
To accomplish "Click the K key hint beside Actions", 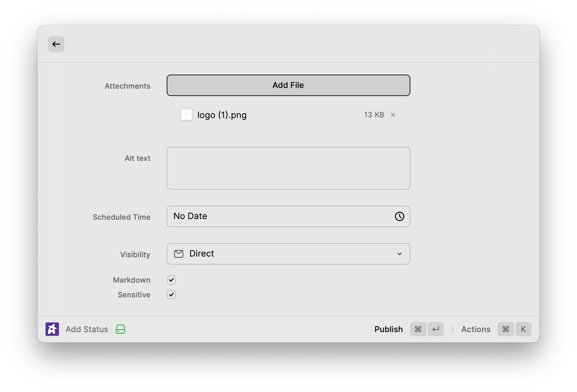I will coord(523,329).
